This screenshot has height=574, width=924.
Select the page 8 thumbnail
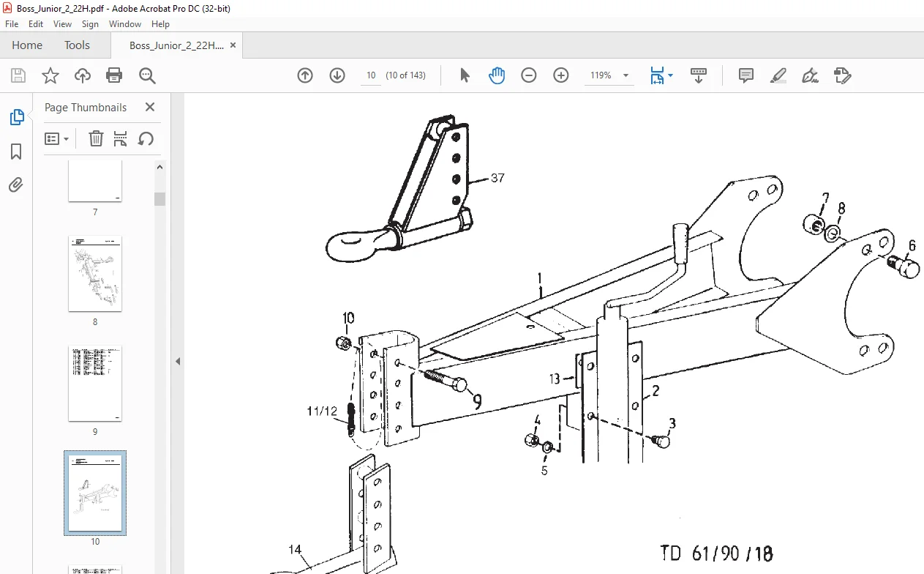point(95,274)
